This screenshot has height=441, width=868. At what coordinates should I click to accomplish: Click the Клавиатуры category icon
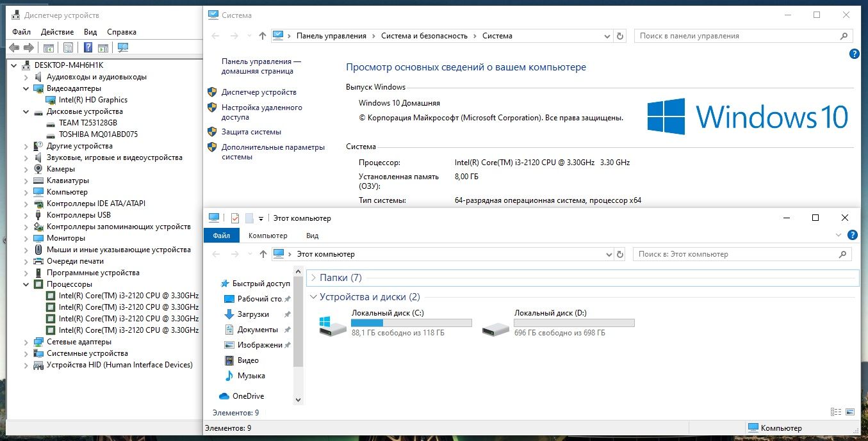click(38, 180)
